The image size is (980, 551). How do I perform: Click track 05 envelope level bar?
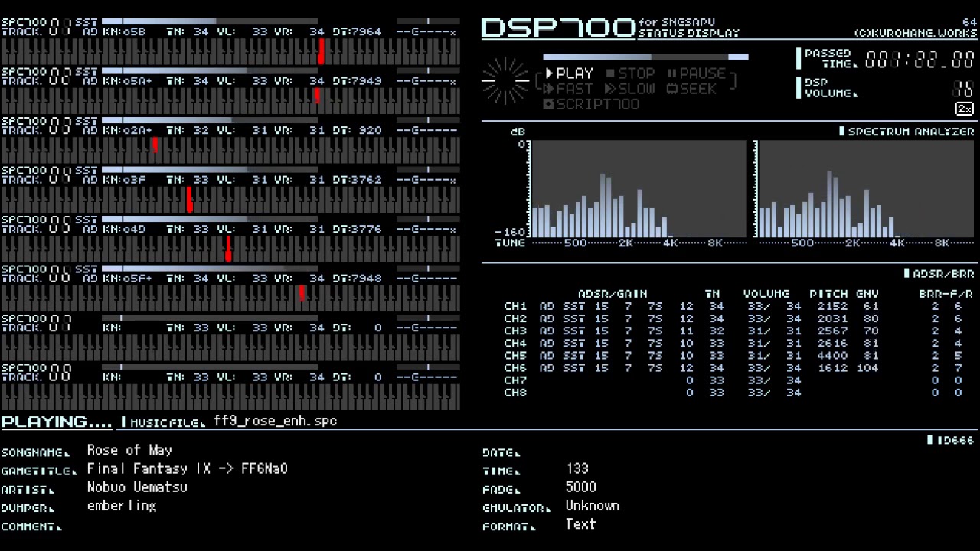click(209, 220)
